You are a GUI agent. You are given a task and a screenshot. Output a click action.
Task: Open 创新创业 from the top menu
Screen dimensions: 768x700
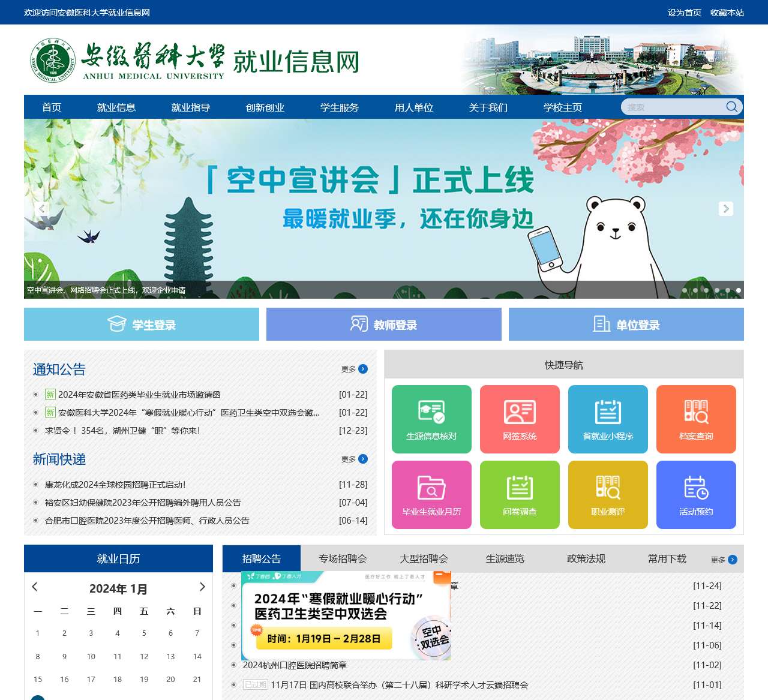click(x=265, y=108)
